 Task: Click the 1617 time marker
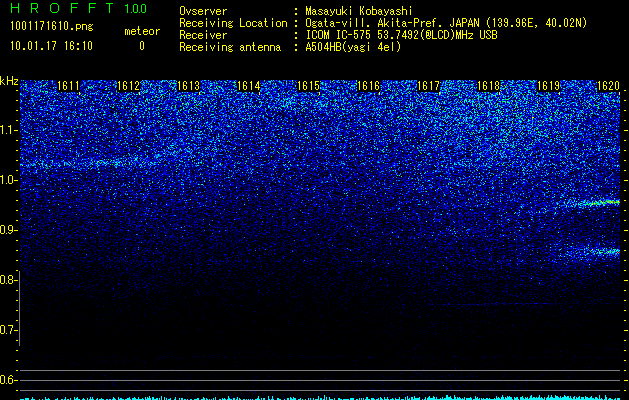(x=429, y=86)
